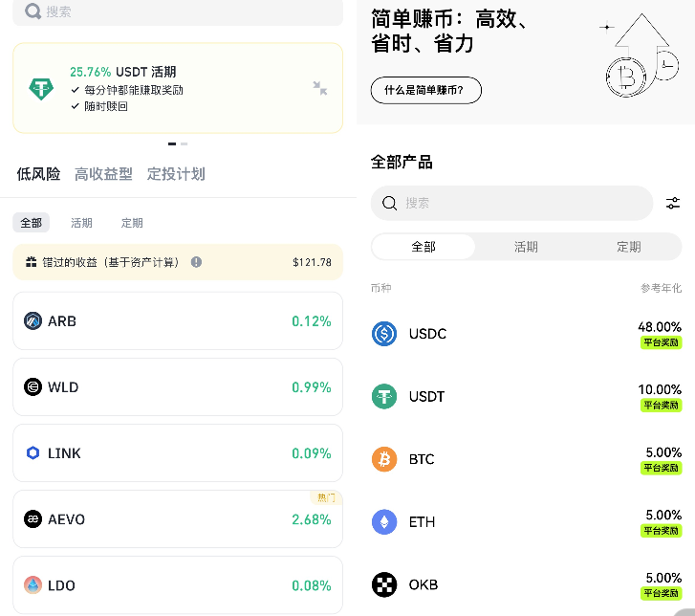Select 全部 in right segmented control
The width and height of the screenshot is (695, 616).
pos(424,247)
